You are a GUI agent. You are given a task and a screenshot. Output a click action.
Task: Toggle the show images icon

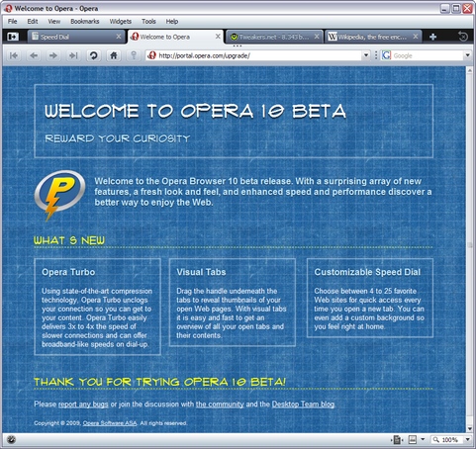click(413, 439)
